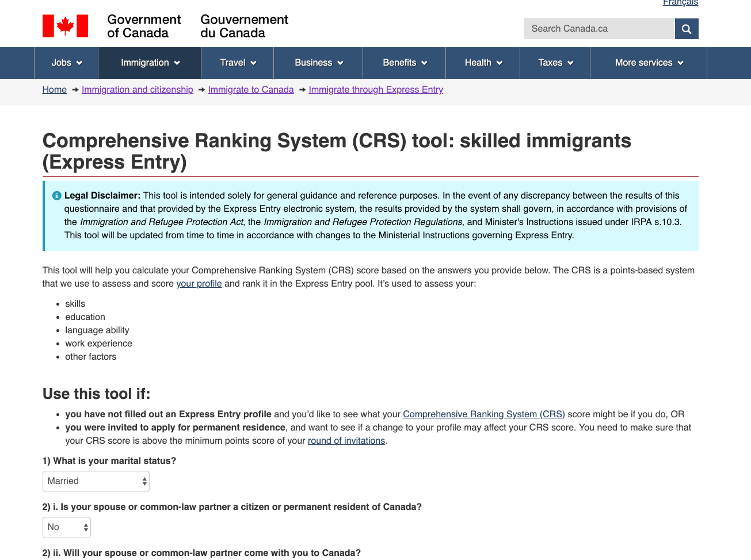This screenshot has height=560, width=751.
Task: Open Immigration and citizenship breadcrumb
Action: tap(138, 90)
